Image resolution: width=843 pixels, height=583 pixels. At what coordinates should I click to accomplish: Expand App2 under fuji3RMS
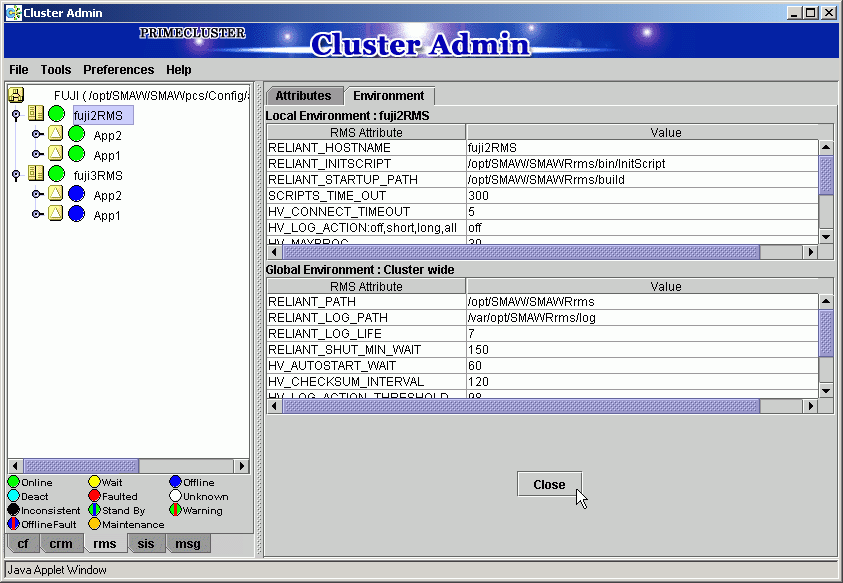[x=37, y=194]
